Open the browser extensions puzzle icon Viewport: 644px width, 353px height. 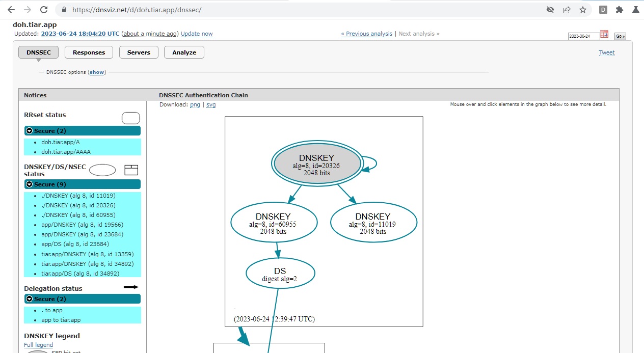pos(619,10)
